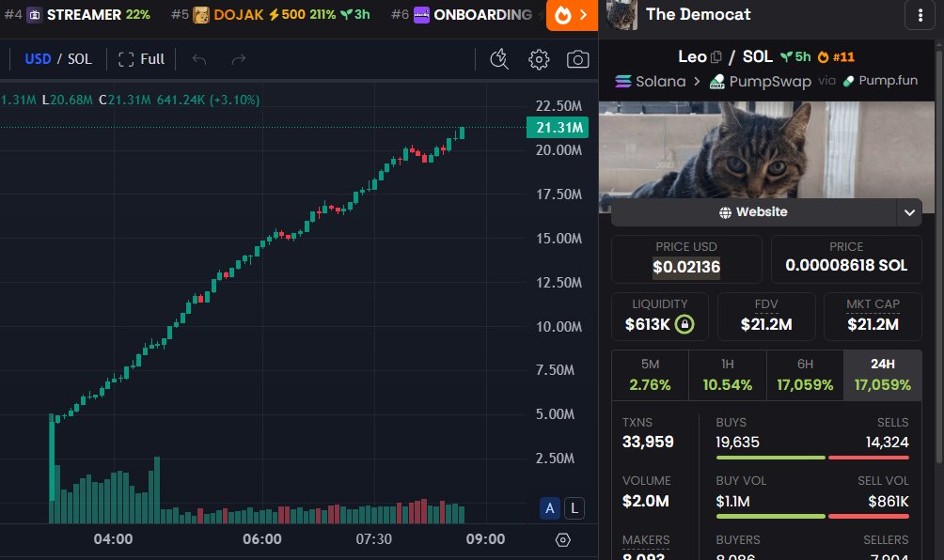This screenshot has width=944, height=560.
Task: Click the PRICE USD $0.02136 value
Action: click(686, 267)
